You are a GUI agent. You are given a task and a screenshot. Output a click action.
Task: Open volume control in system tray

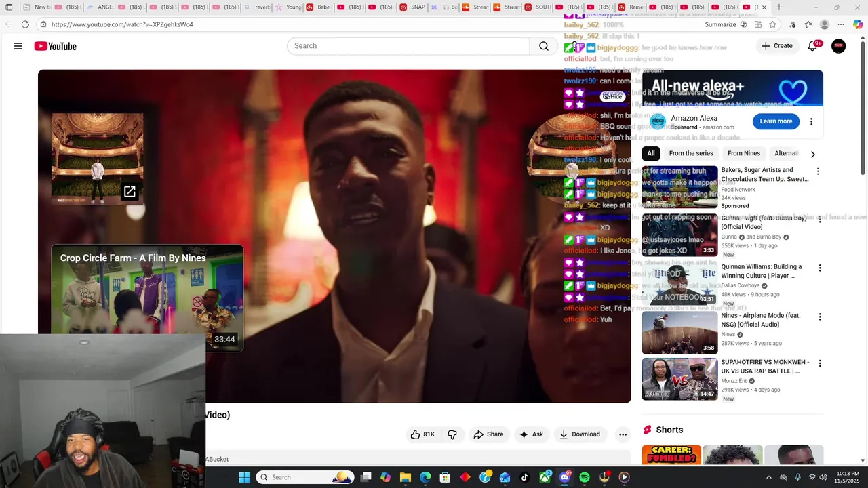tap(823, 477)
